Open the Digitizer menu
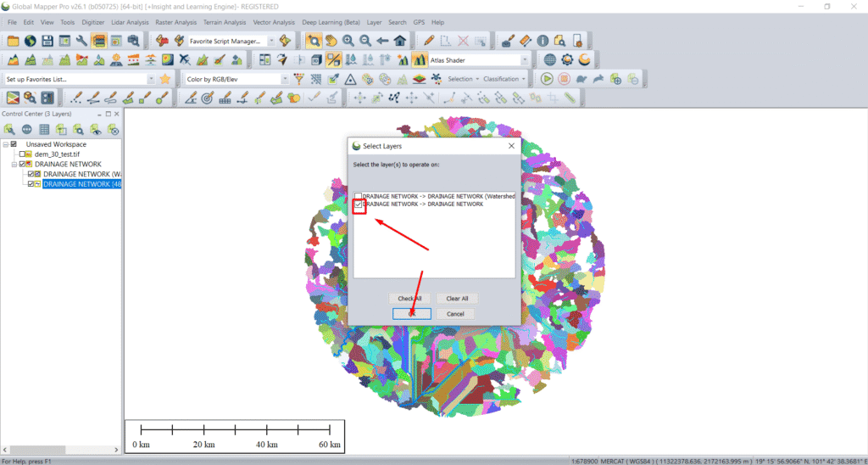This screenshot has width=868, height=465. 92,23
